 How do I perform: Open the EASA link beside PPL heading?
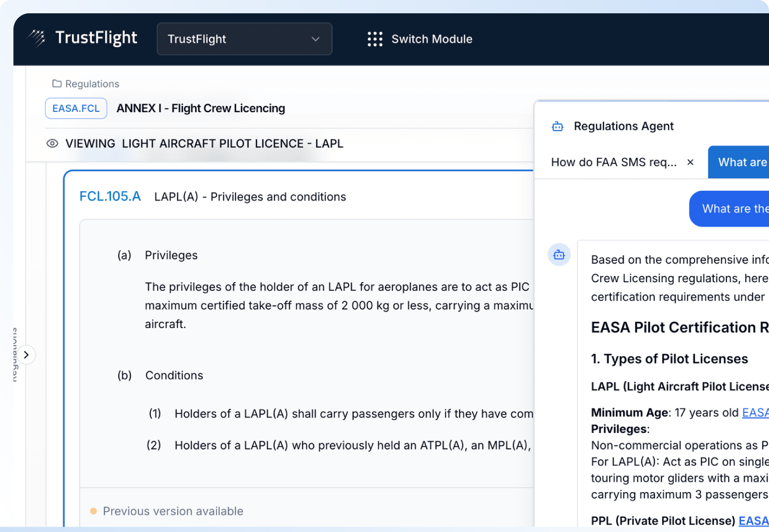pyautogui.click(x=753, y=521)
